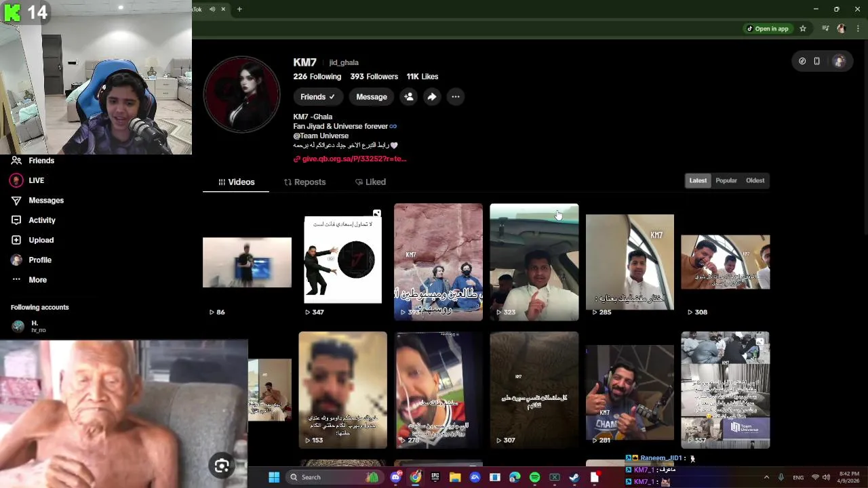Click Open in app button
The height and width of the screenshot is (488, 868).
click(768, 28)
